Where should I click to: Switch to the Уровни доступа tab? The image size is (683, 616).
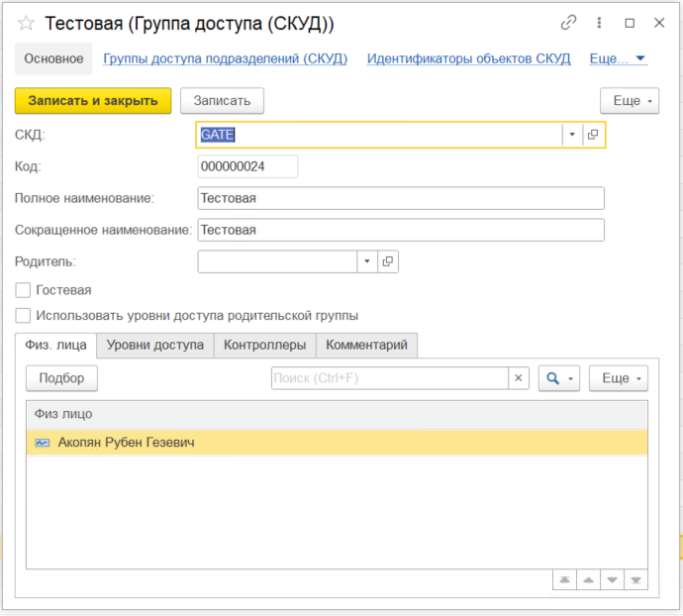pyautogui.click(x=154, y=345)
